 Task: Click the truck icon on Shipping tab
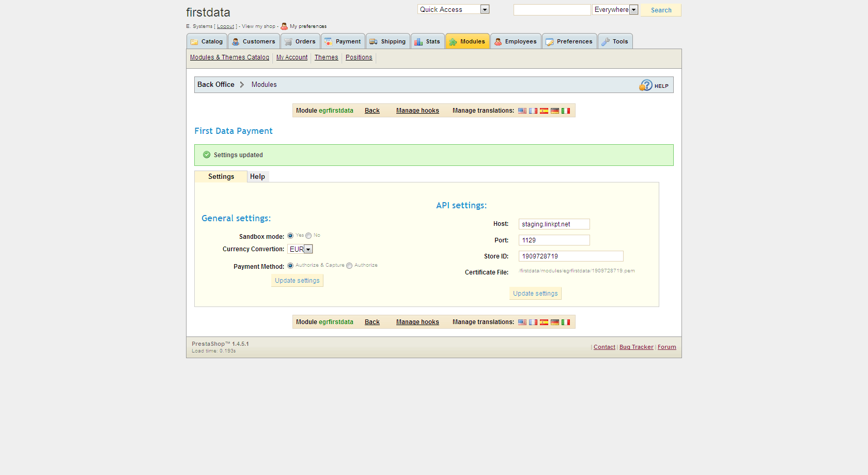[x=374, y=42]
